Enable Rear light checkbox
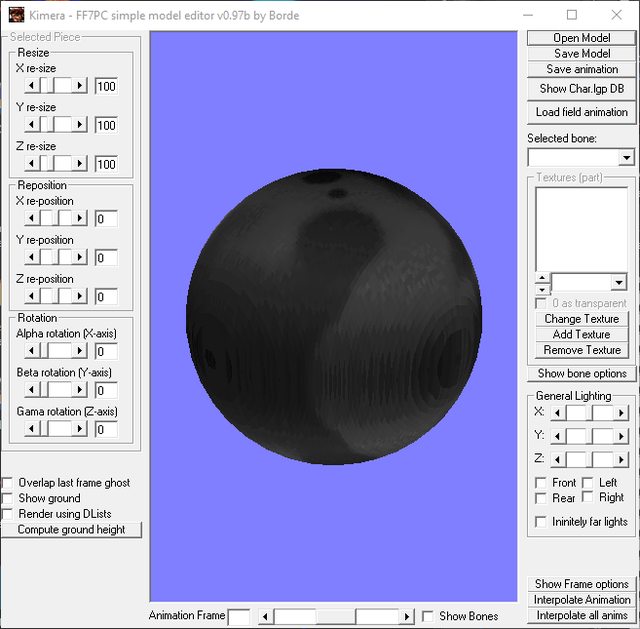Viewport: 640px width, 629px height. click(540, 498)
